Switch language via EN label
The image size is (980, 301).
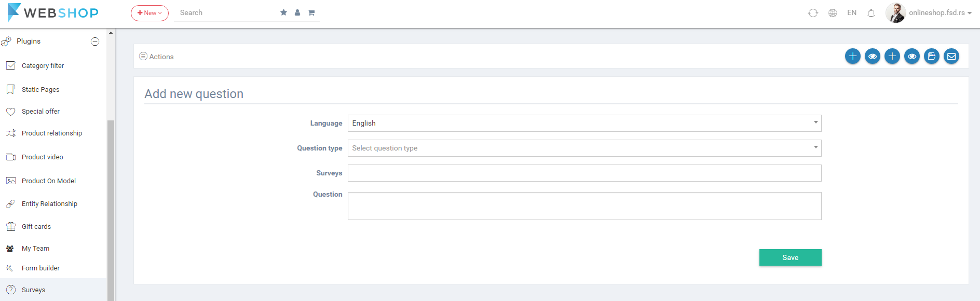pos(852,12)
